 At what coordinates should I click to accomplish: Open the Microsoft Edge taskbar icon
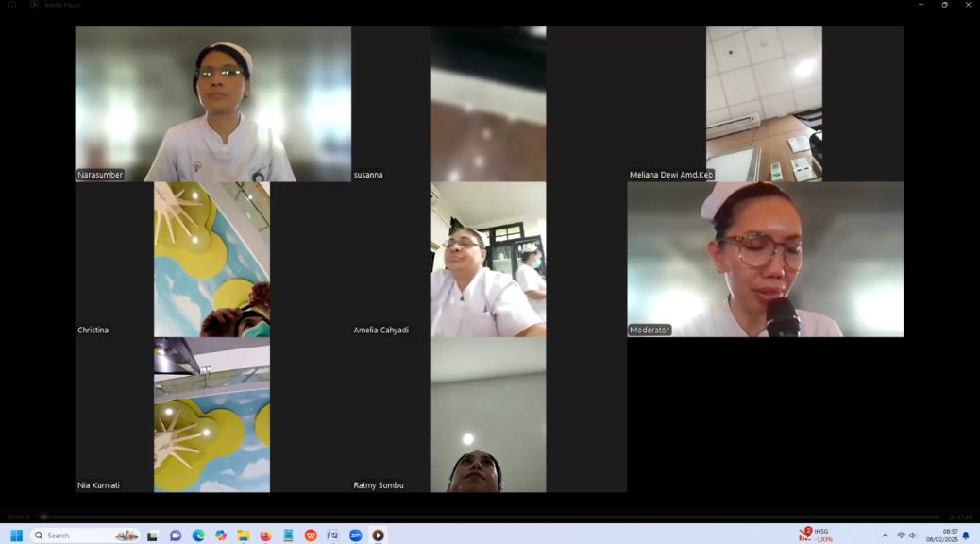tap(198, 535)
